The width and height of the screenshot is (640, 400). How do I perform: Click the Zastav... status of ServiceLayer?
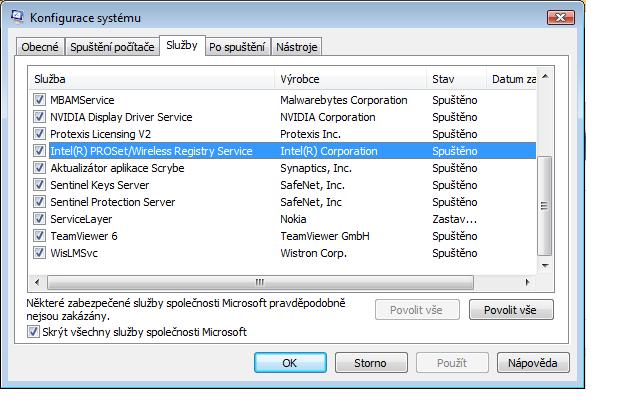[x=454, y=219]
